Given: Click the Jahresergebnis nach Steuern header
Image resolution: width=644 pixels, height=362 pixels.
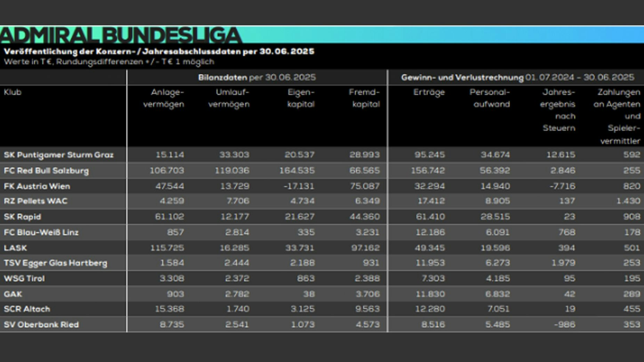Looking at the screenshot, I should [558, 110].
